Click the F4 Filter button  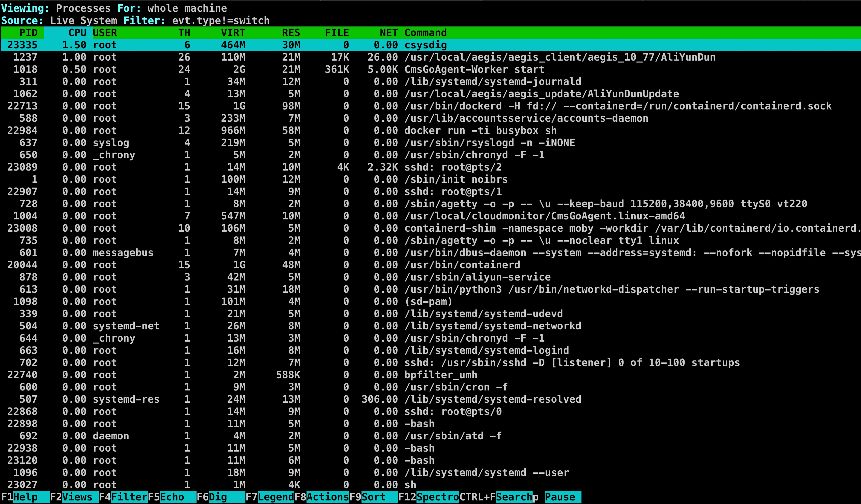coord(129,497)
